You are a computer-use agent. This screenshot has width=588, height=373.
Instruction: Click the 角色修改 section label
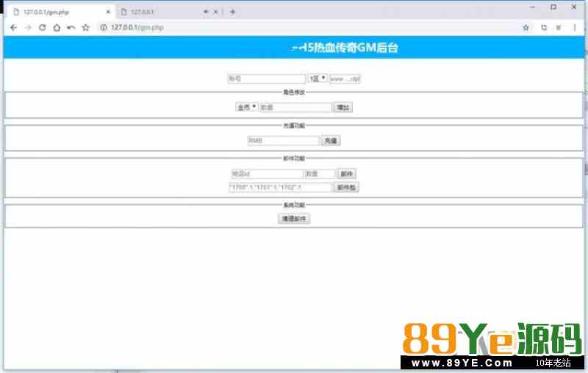click(294, 92)
